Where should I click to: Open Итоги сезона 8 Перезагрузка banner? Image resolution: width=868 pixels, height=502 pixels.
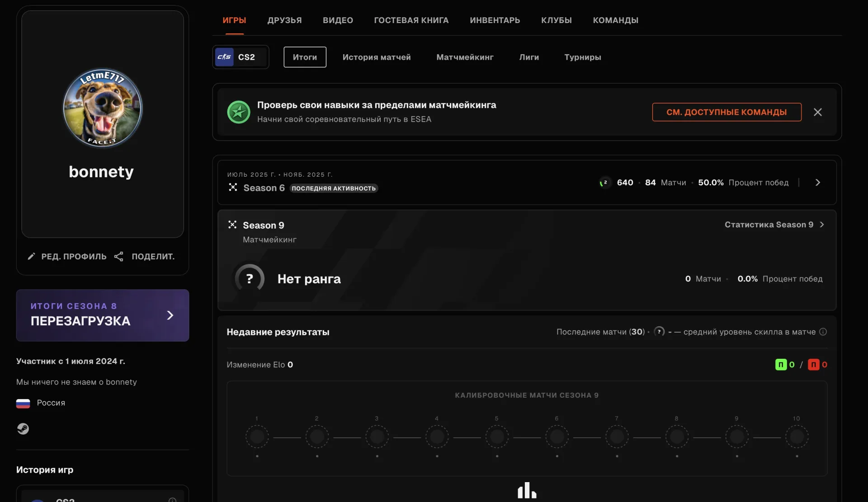pyautogui.click(x=103, y=315)
